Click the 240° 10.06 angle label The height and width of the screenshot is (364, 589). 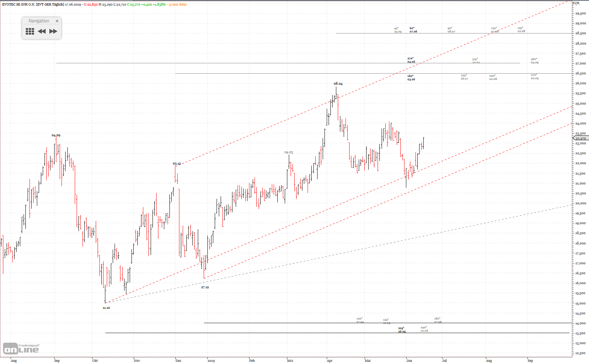click(424, 329)
